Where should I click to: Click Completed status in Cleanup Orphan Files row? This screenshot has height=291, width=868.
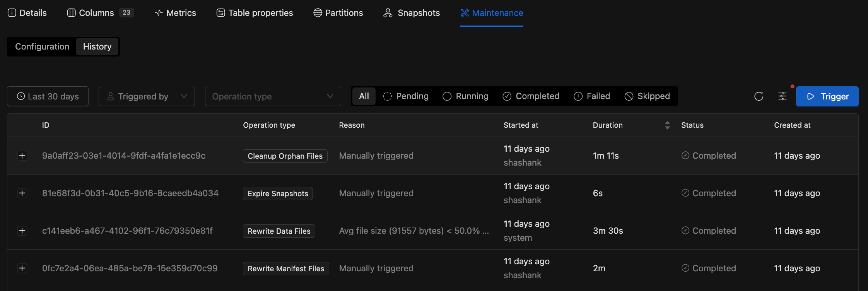click(709, 156)
